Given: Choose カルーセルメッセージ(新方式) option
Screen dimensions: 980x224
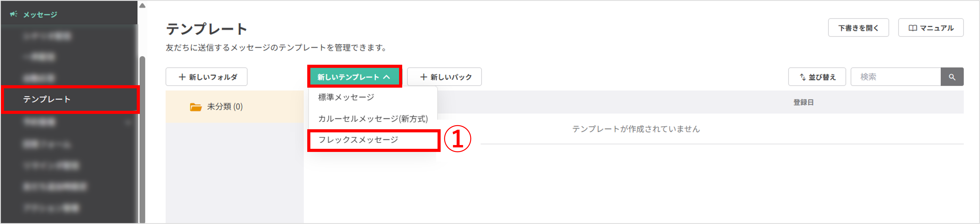Looking at the screenshot, I should (373, 119).
